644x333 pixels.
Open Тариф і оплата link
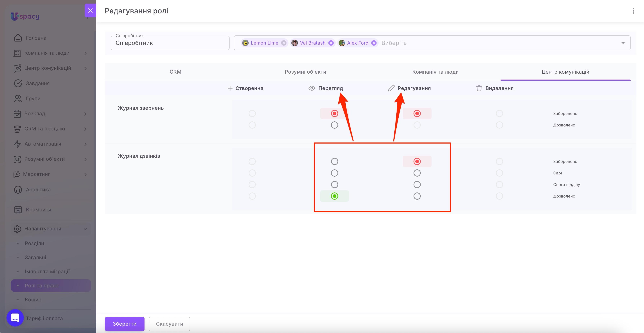pyautogui.click(x=44, y=319)
